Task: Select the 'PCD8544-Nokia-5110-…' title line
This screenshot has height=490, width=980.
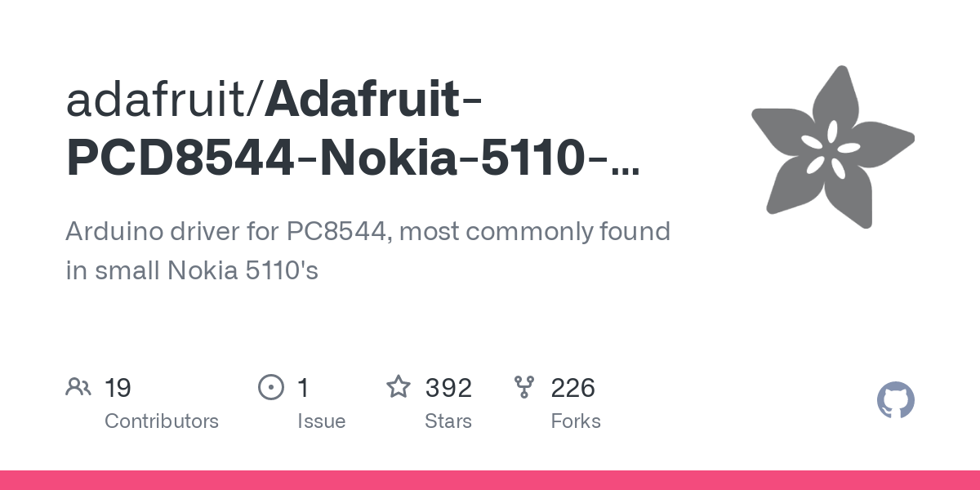Action: click(x=352, y=159)
